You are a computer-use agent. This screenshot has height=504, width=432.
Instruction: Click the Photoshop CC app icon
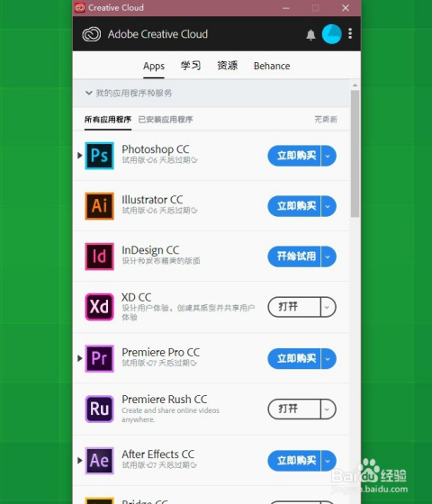pos(99,156)
